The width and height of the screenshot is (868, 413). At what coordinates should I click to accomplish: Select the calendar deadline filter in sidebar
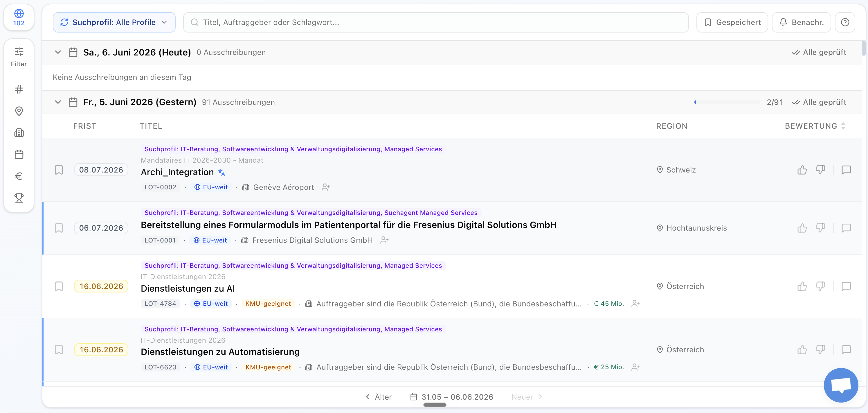tap(19, 155)
